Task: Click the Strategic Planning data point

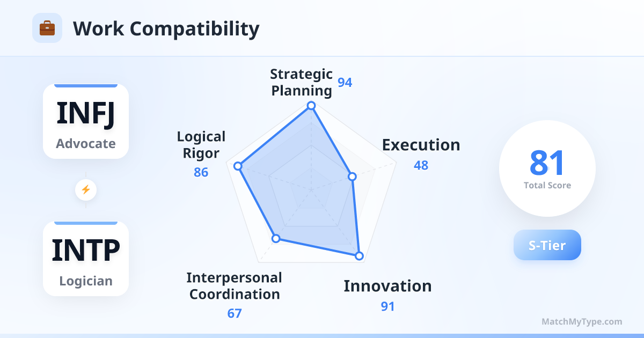Action: click(x=311, y=106)
